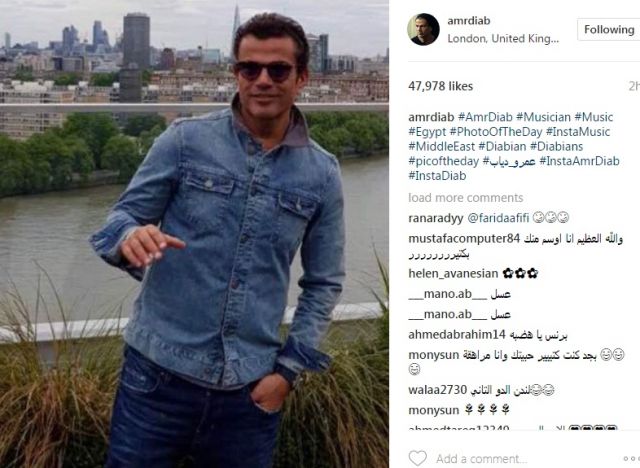
Task: Open the more options dots icon
Action: [x=631, y=459]
